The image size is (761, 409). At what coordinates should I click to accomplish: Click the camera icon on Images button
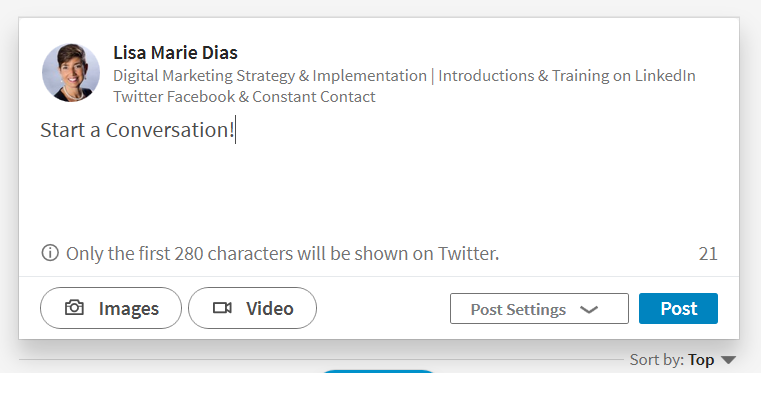click(74, 308)
